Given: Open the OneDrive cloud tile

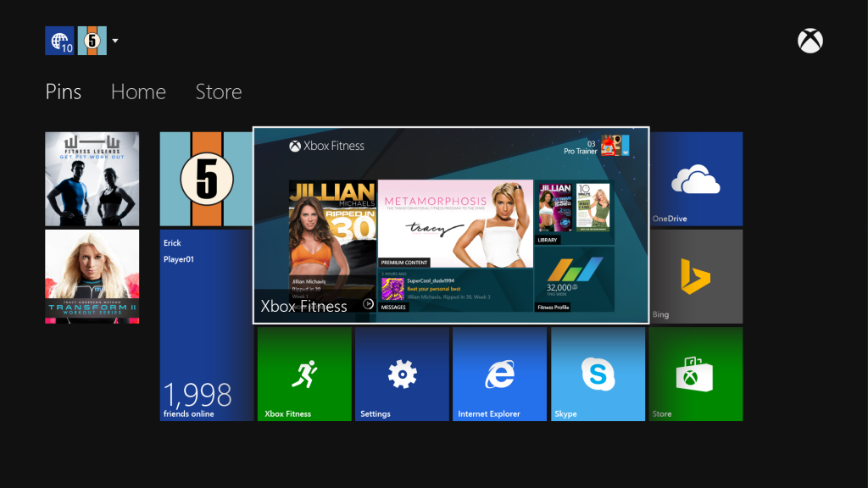Looking at the screenshot, I should coord(697,179).
